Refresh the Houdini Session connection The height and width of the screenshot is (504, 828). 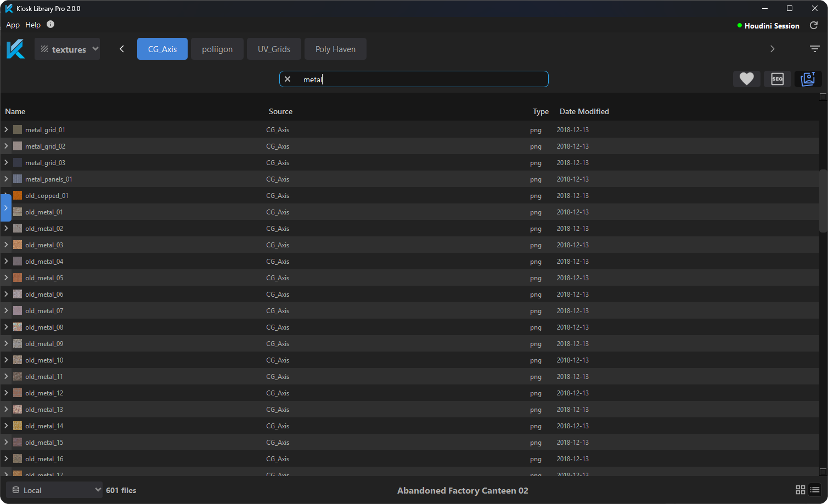(x=814, y=25)
